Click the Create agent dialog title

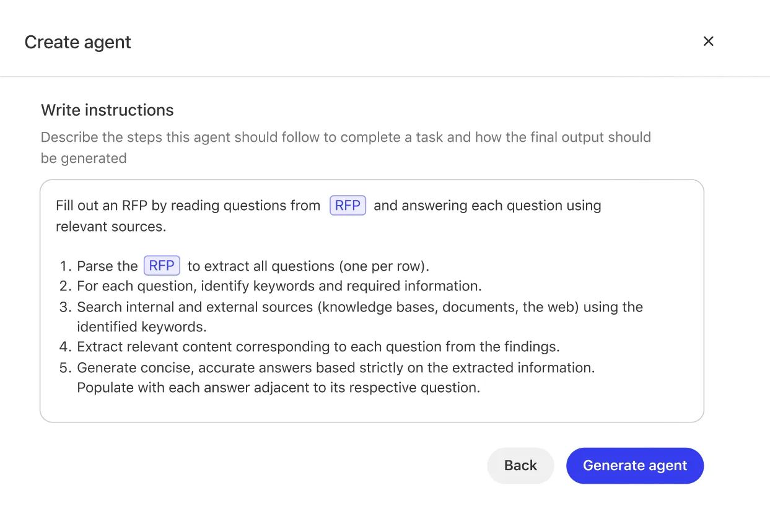78,42
